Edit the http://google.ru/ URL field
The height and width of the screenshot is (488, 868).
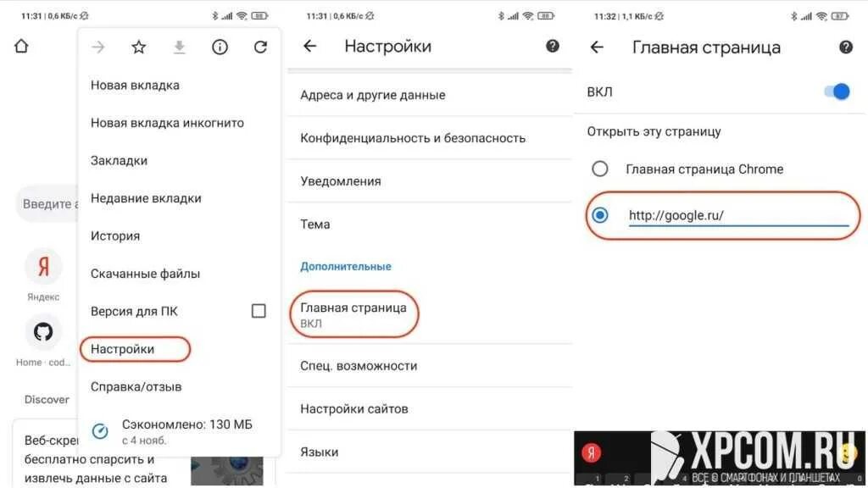tap(738, 216)
